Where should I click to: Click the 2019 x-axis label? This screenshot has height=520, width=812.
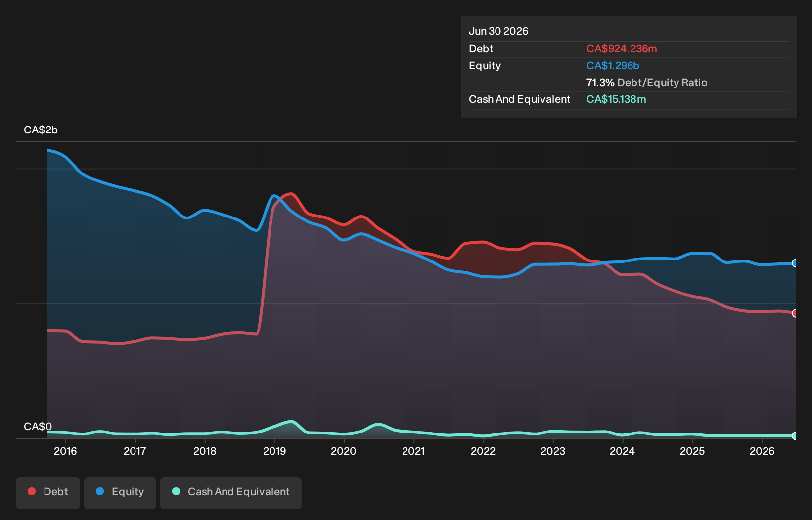click(x=274, y=451)
